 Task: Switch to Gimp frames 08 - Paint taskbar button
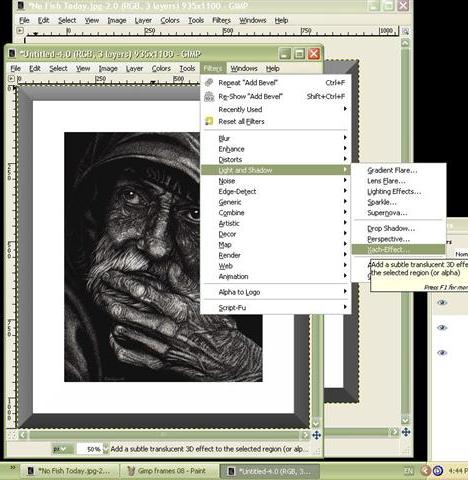pos(168,471)
